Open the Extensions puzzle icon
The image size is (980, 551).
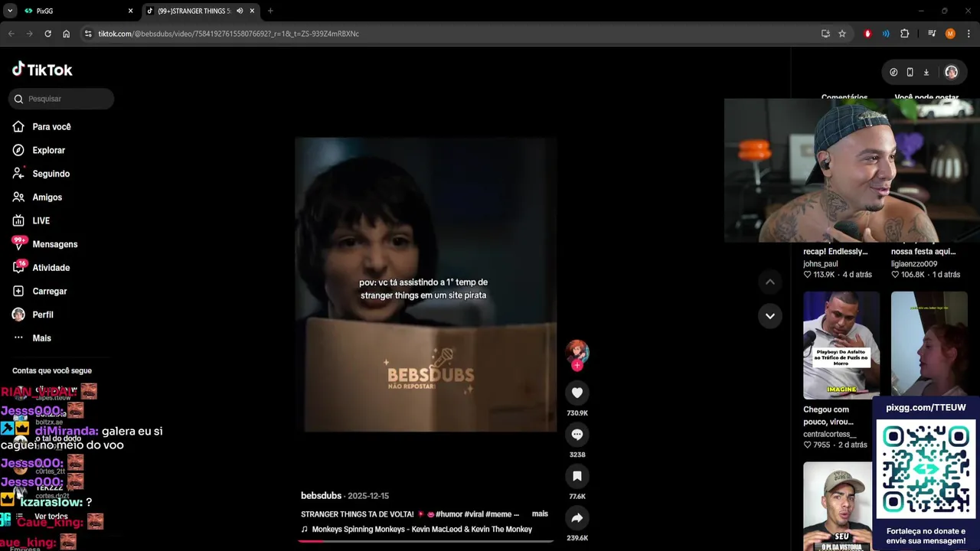coord(904,34)
